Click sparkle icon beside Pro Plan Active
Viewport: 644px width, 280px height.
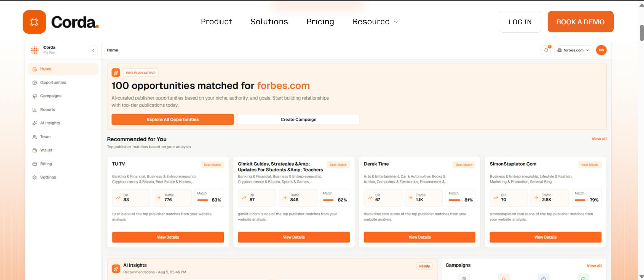pos(116,73)
